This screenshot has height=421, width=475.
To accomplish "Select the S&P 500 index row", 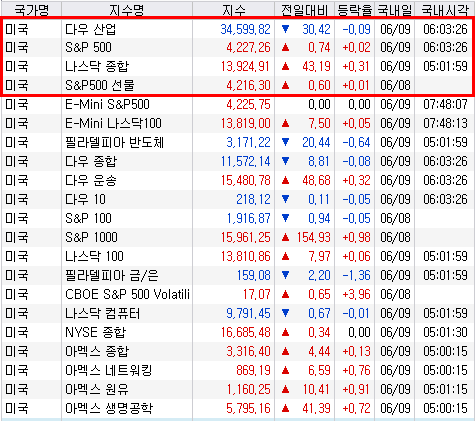I will 238,47.
